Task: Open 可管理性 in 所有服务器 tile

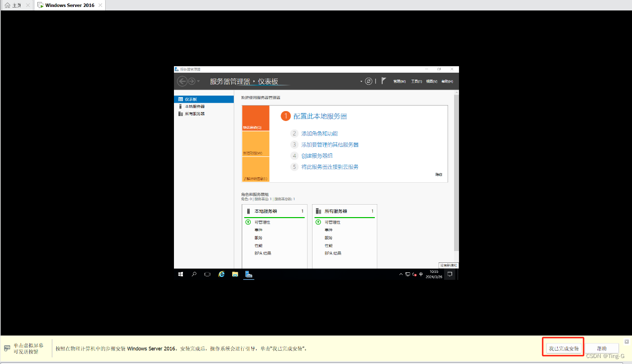Action: tap(332, 222)
